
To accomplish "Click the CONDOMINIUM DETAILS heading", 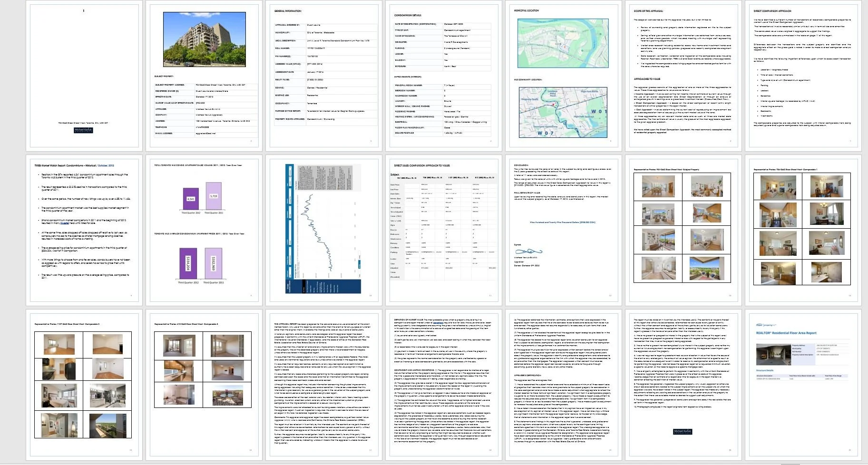I will (408, 15).
